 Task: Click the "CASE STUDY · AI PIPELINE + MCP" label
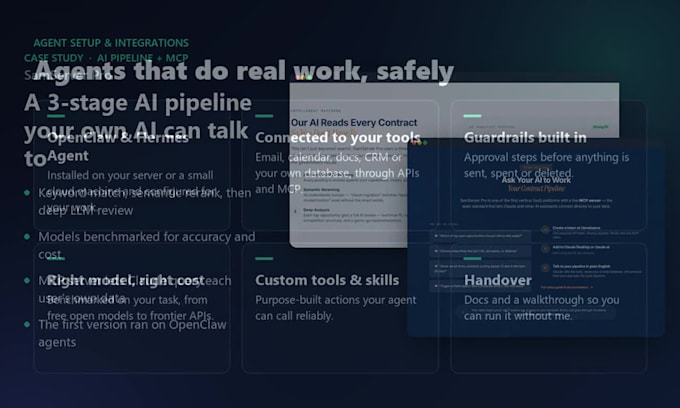(x=106, y=58)
